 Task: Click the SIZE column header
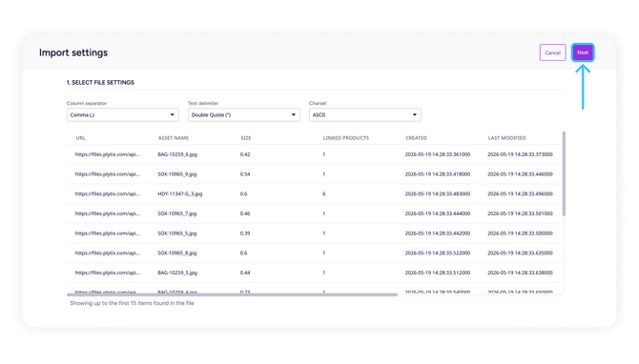click(x=246, y=138)
